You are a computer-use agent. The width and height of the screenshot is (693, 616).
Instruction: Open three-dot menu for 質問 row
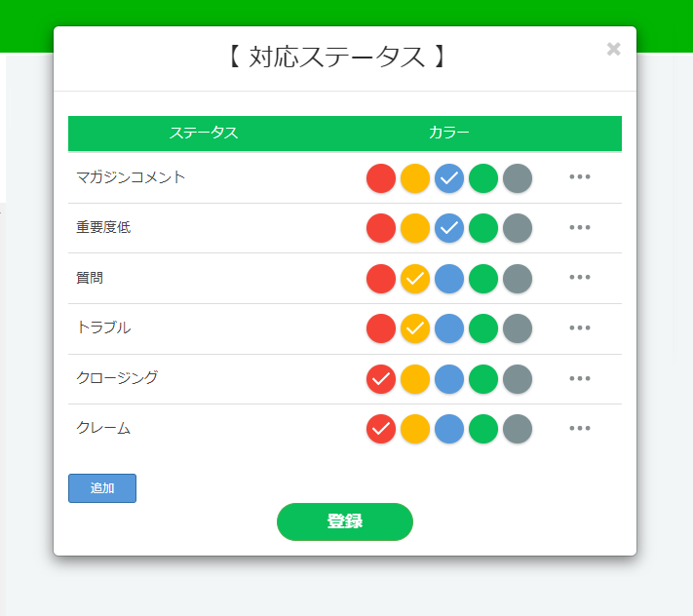coord(579,277)
